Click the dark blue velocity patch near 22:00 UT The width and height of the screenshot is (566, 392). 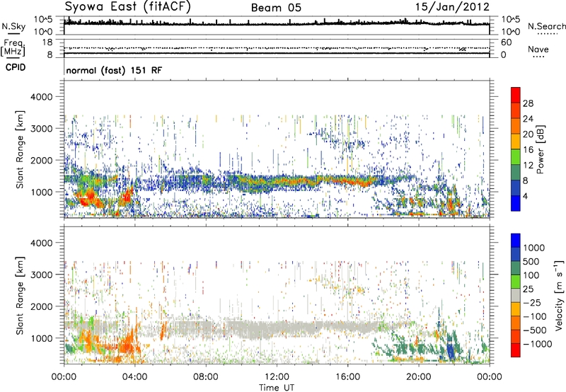coord(451,350)
